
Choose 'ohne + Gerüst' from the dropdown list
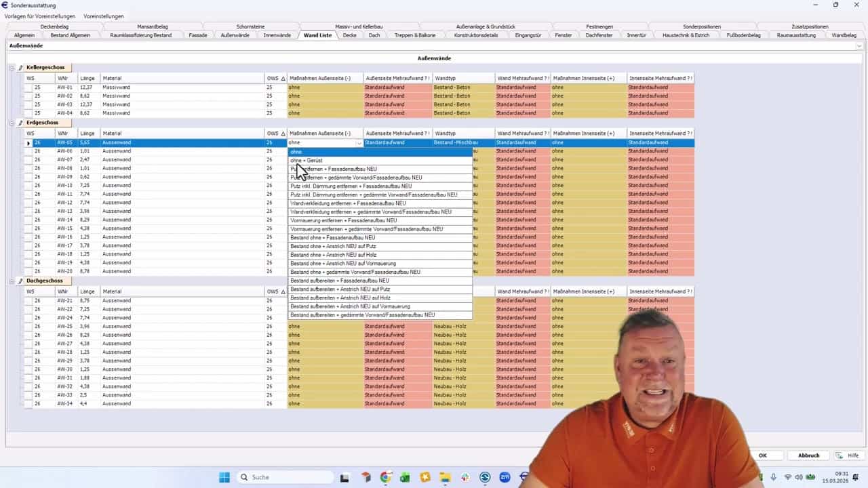click(307, 161)
